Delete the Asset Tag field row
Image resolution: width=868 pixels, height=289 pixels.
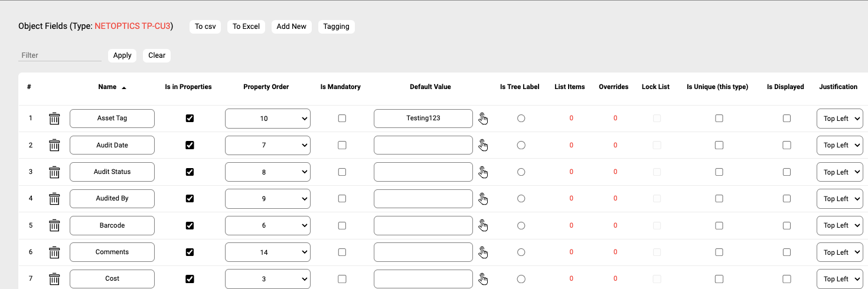(54, 119)
